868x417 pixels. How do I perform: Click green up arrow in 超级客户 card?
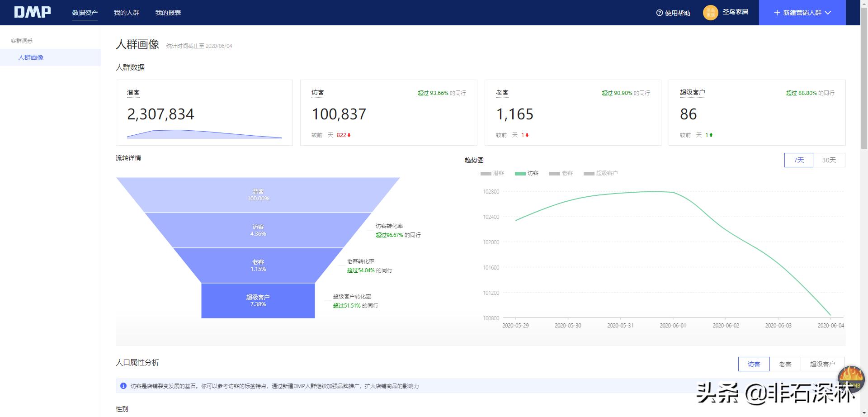(x=711, y=135)
